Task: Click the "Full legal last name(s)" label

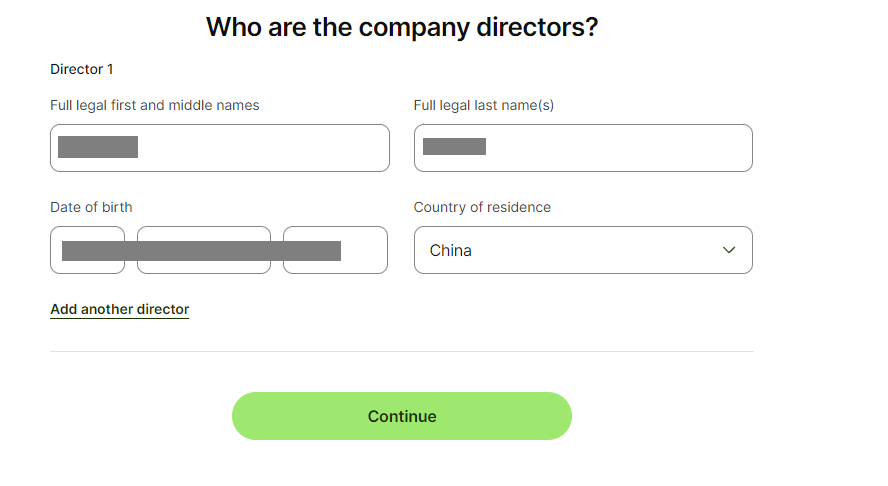Action: 484,105
